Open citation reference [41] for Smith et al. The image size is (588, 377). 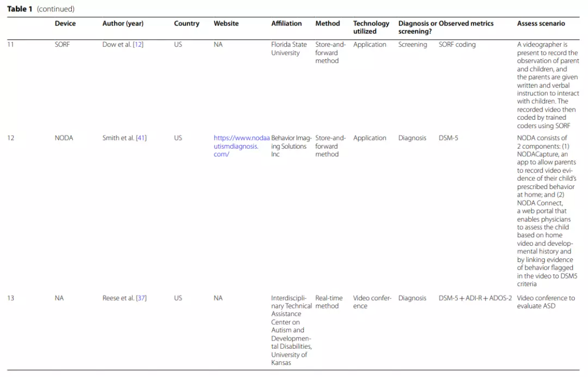click(141, 138)
